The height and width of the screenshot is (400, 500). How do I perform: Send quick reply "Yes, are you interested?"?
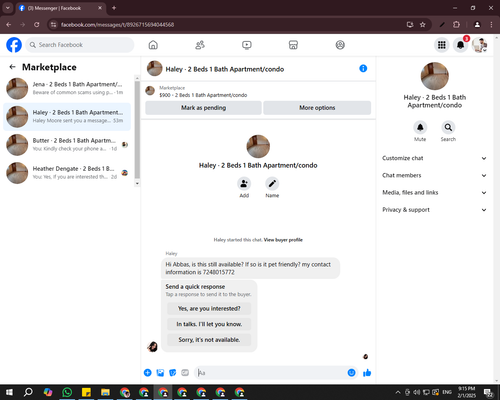209,309
